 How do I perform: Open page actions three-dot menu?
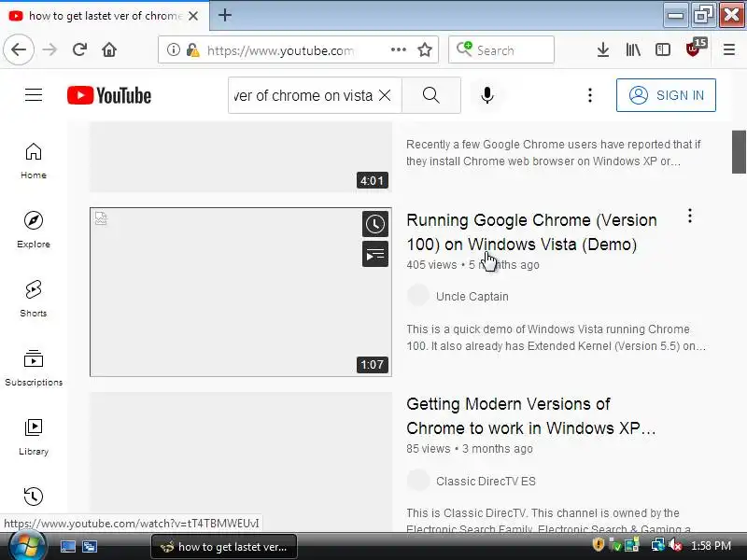[399, 49]
